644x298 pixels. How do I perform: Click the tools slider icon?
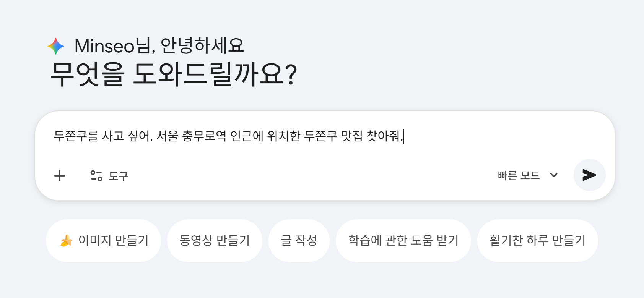[96, 176]
